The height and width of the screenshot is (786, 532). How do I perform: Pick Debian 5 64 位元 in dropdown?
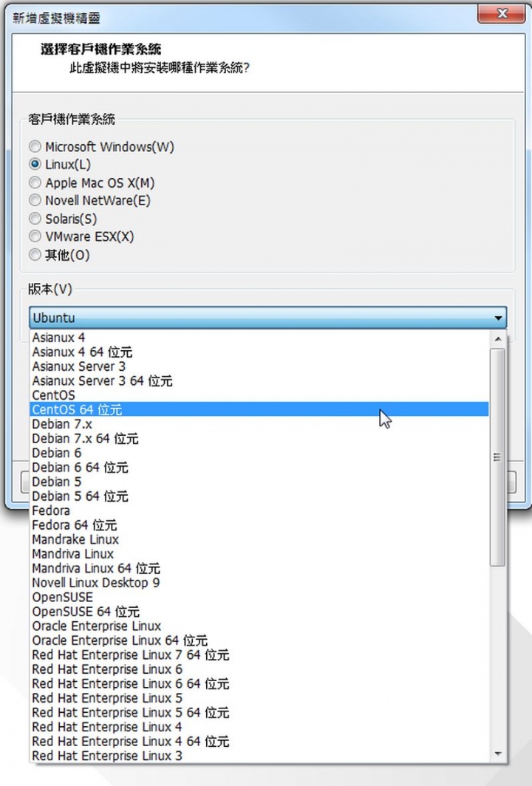click(259, 496)
